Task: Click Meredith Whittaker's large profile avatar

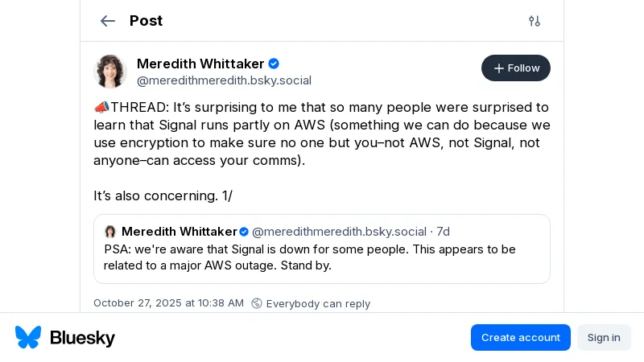Action: click(110, 72)
